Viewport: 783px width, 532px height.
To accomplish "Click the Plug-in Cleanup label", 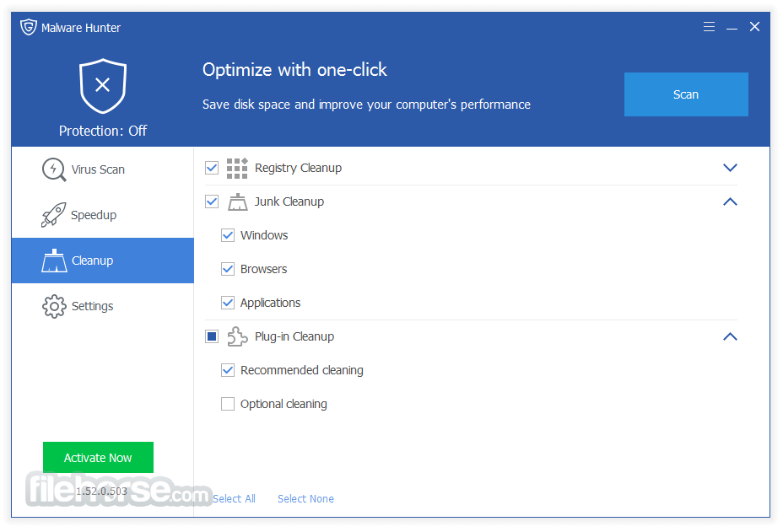I will pyautogui.click(x=294, y=337).
